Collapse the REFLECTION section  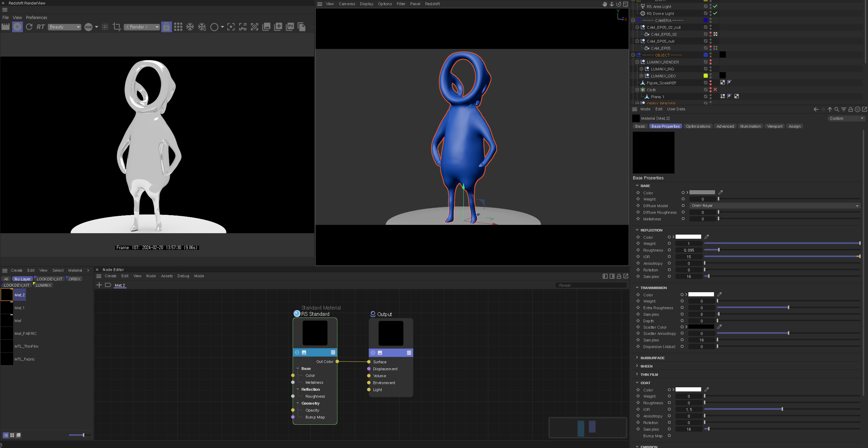click(x=637, y=230)
